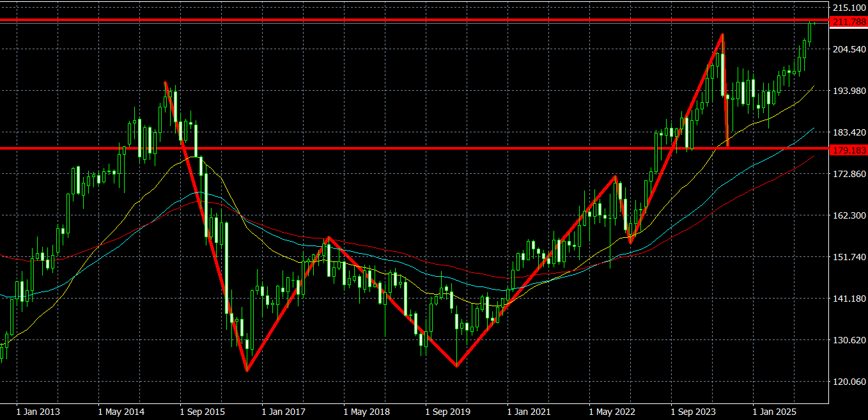Click the 1 Jan 2021 date label

point(530,412)
